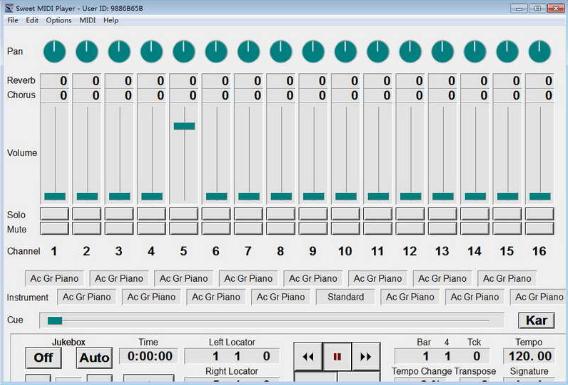The height and width of the screenshot is (385, 568).
Task: Solo channel 1
Action: tap(54, 214)
